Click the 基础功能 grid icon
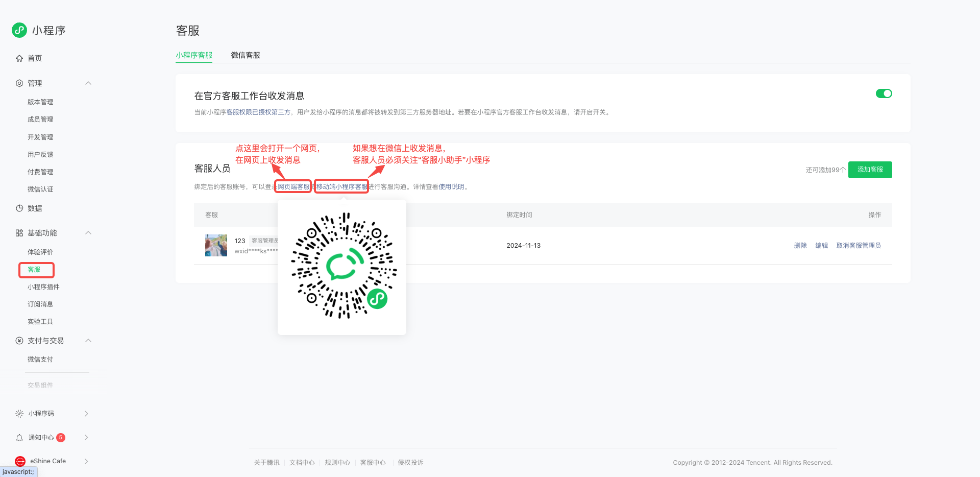 pyautogui.click(x=19, y=233)
